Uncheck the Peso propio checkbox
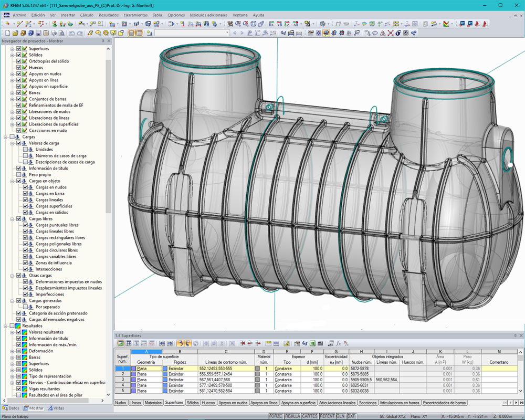Screen dimensions: 525x420 pos(19,175)
